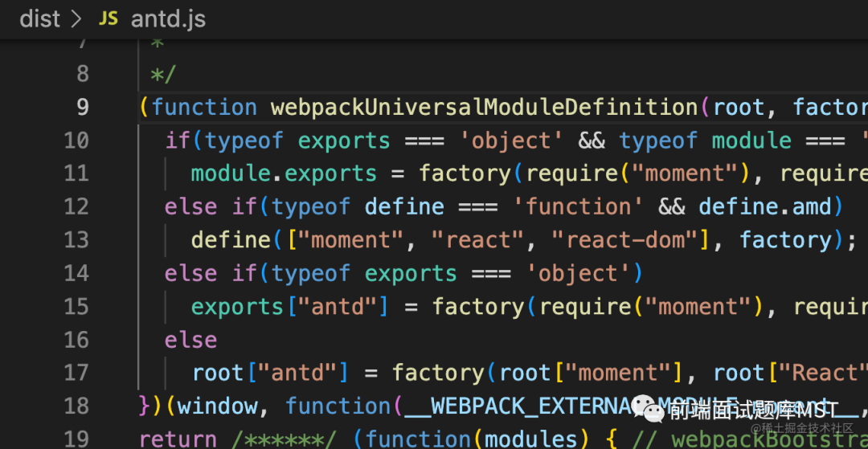The image size is (868, 449).
Task: Click the JS file type icon
Action: pyautogui.click(x=108, y=19)
